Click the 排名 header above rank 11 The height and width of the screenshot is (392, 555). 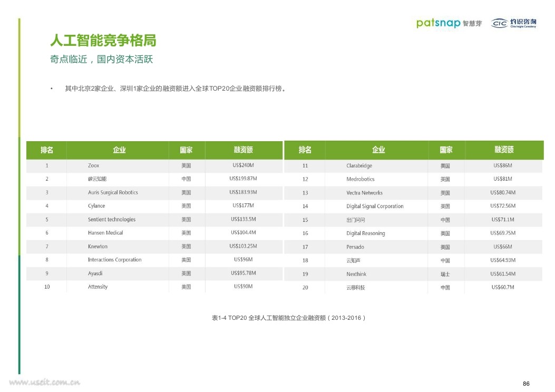305,150
